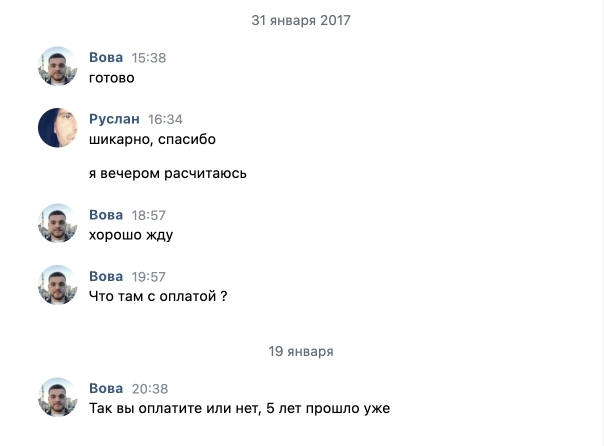Click the 20:38 message timestamp
The height and width of the screenshot is (446, 604).
149,389
